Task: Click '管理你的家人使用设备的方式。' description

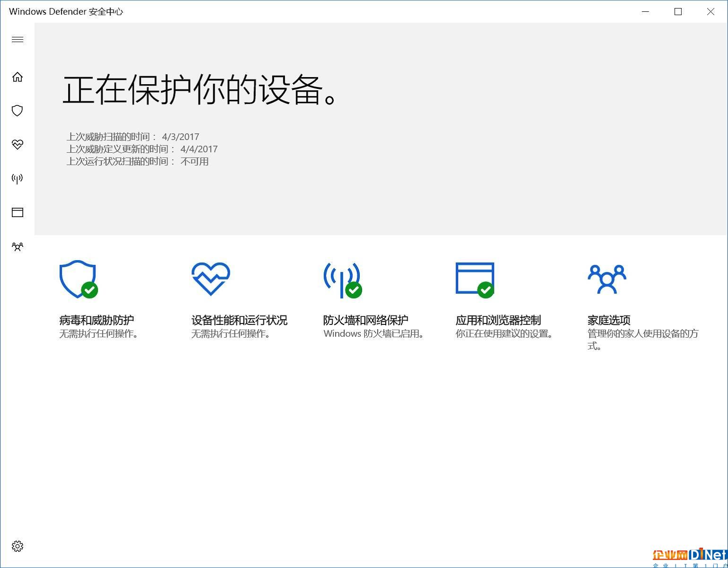Action: tap(643, 340)
